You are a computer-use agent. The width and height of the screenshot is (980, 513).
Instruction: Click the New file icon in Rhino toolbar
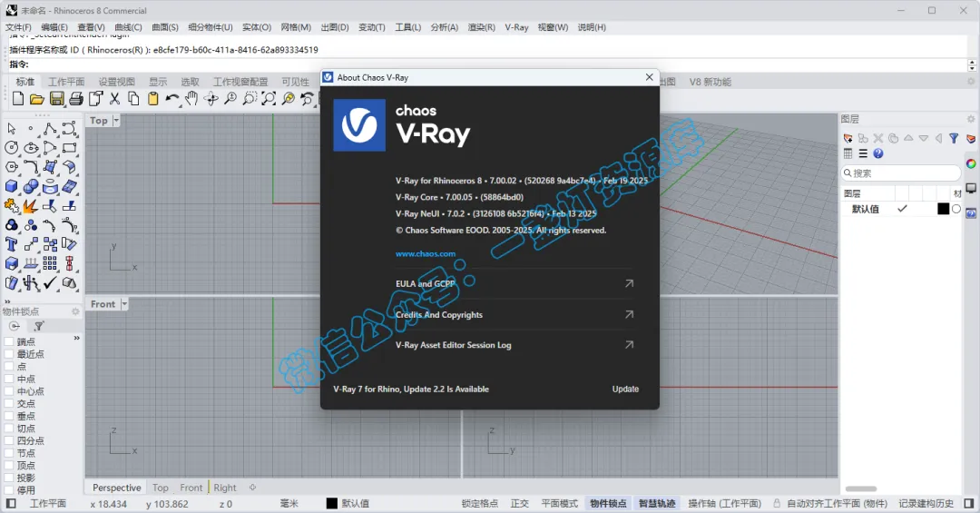click(18, 98)
